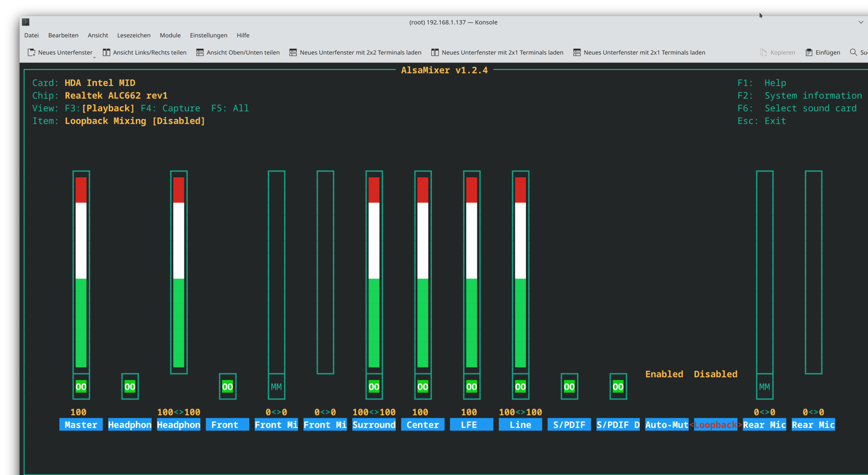868x475 pixels.
Task: Toggle the LFE mute indicator
Action: tap(472, 387)
